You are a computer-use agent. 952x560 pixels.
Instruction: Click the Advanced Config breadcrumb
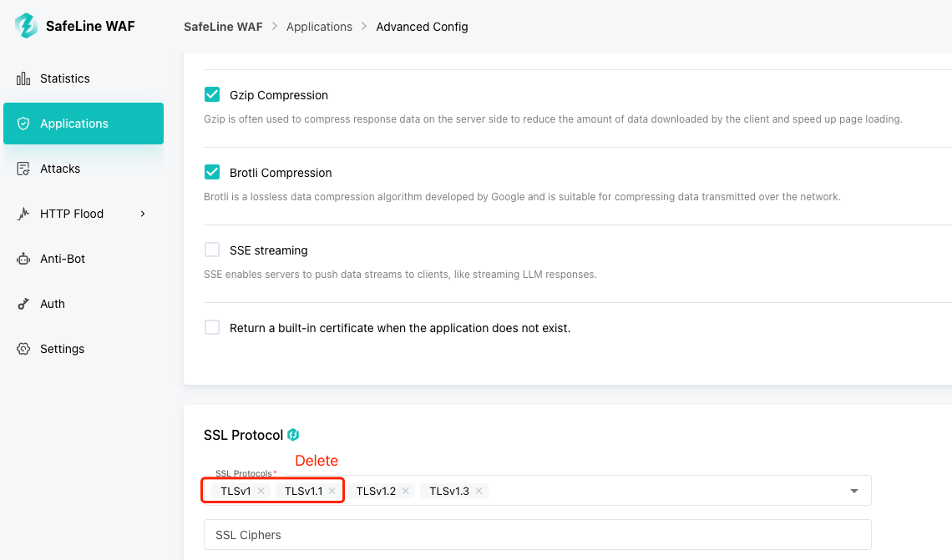pyautogui.click(x=422, y=27)
